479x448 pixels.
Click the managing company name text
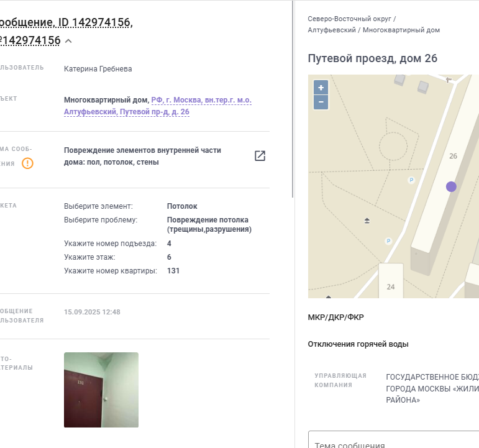tap(432, 388)
